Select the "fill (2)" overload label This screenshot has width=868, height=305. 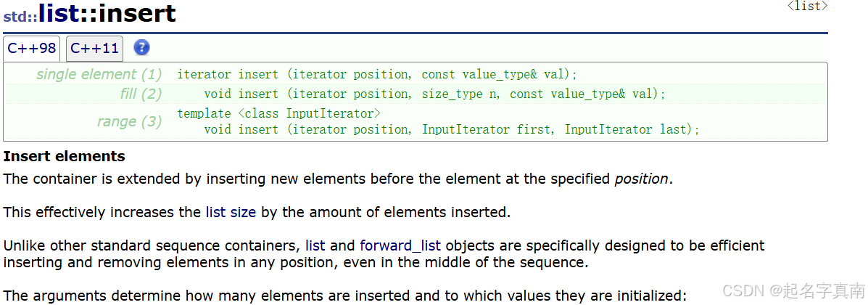click(x=141, y=94)
